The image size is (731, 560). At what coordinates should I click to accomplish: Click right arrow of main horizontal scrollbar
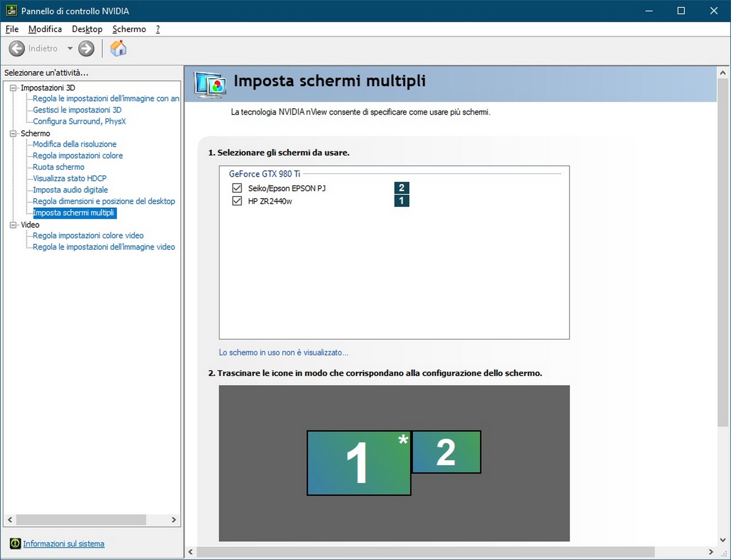711,552
